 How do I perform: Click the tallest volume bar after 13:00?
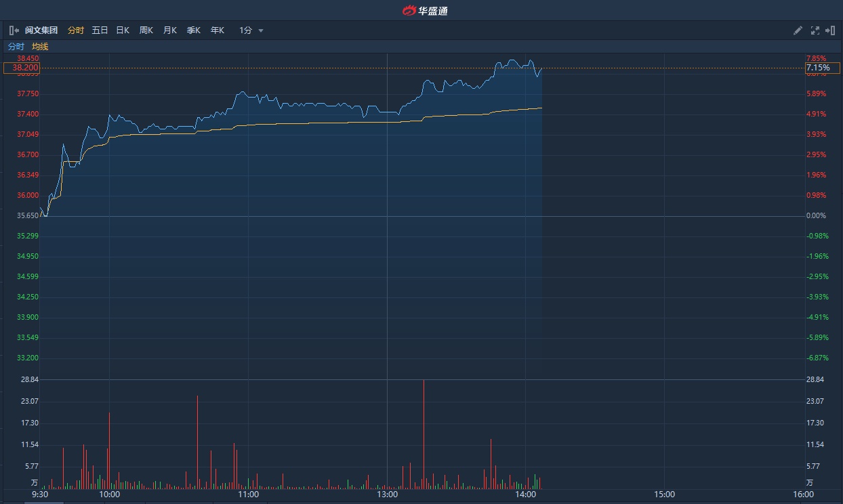pyautogui.click(x=424, y=434)
